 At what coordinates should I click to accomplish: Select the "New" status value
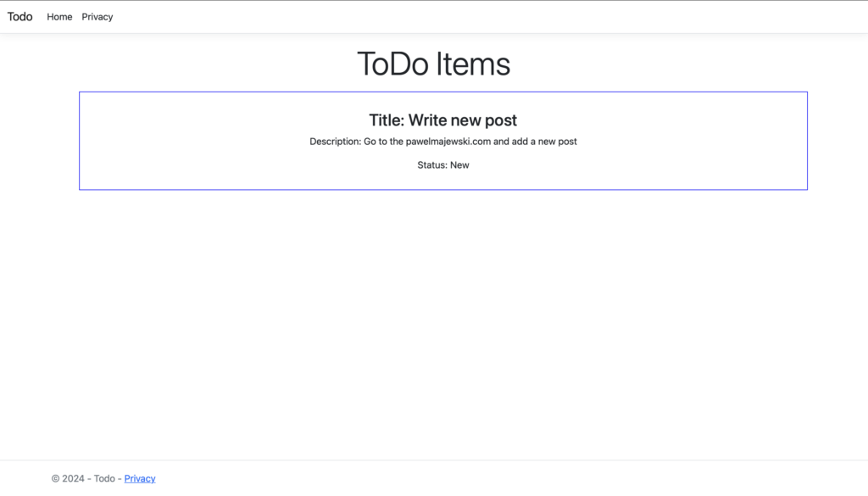click(459, 165)
